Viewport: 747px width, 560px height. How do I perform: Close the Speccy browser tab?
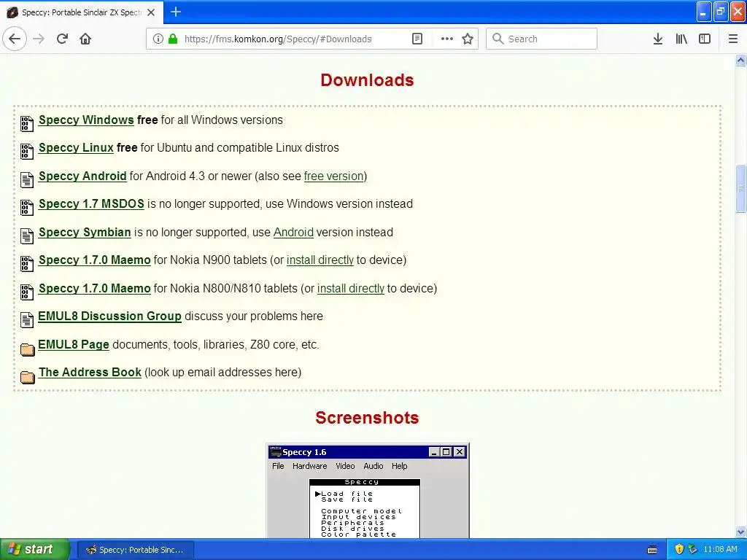tap(151, 12)
